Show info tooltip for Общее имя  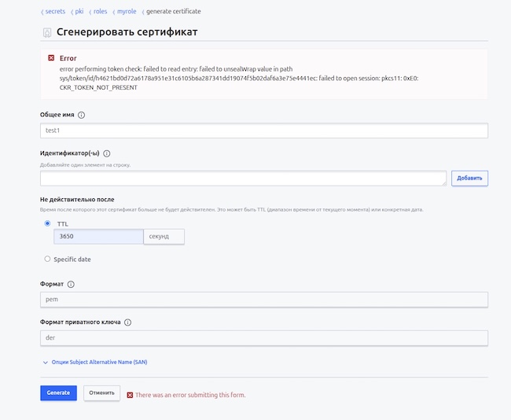point(82,115)
